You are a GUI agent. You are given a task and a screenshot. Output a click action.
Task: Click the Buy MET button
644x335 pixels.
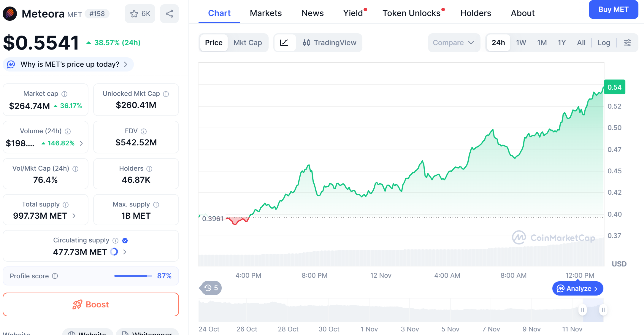tap(613, 9)
